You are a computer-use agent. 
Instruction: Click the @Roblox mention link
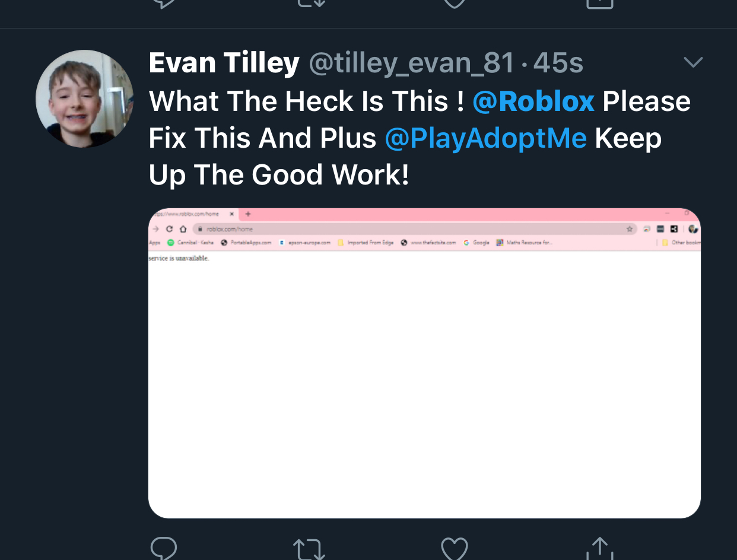(x=533, y=101)
